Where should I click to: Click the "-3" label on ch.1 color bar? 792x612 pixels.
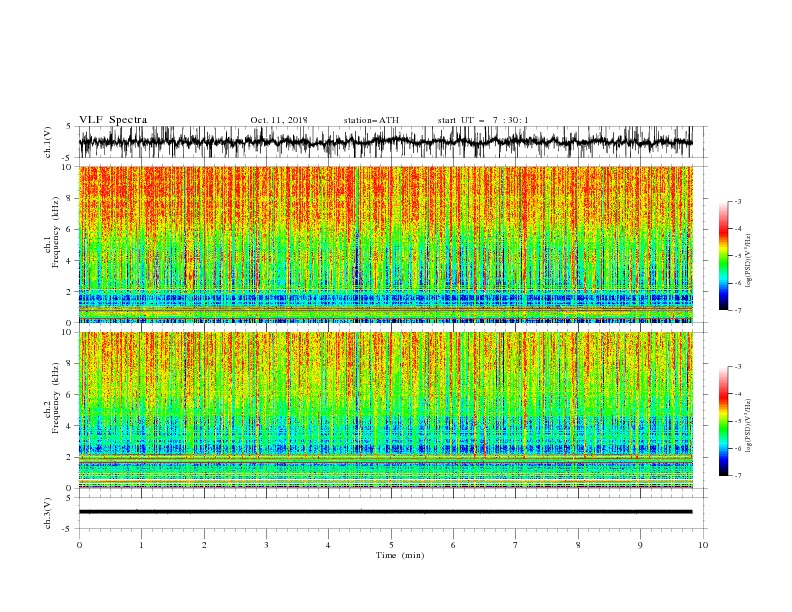pyautogui.click(x=738, y=201)
